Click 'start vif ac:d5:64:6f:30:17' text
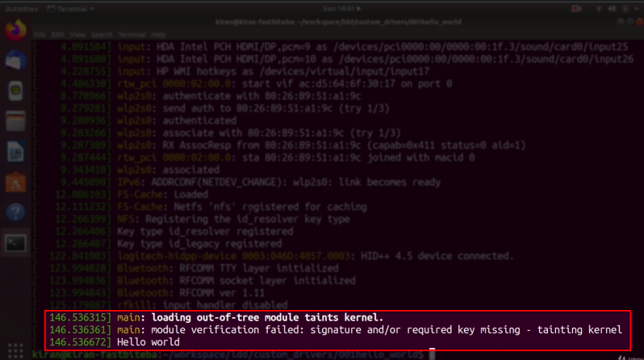 (x=318, y=83)
